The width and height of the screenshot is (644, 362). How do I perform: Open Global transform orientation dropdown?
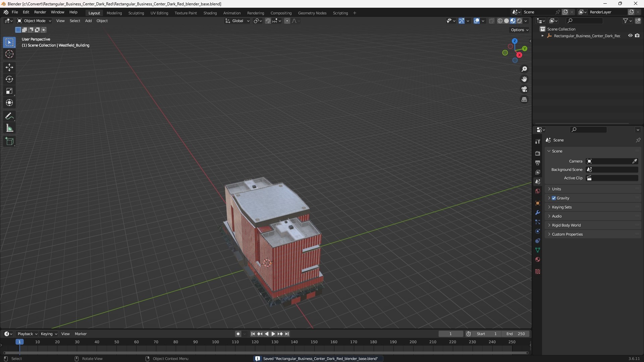pos(237,21)
